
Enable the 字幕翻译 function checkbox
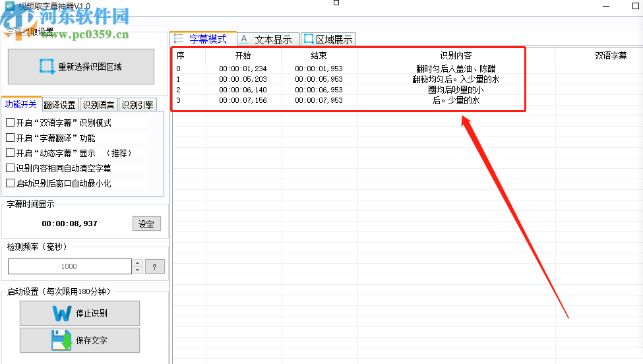pos(11,137)
